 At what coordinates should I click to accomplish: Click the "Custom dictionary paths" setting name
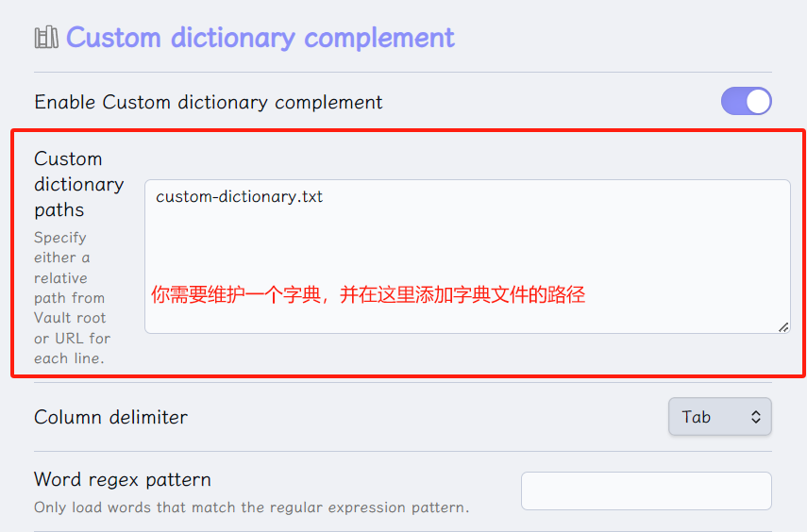[x=78, y=184]
